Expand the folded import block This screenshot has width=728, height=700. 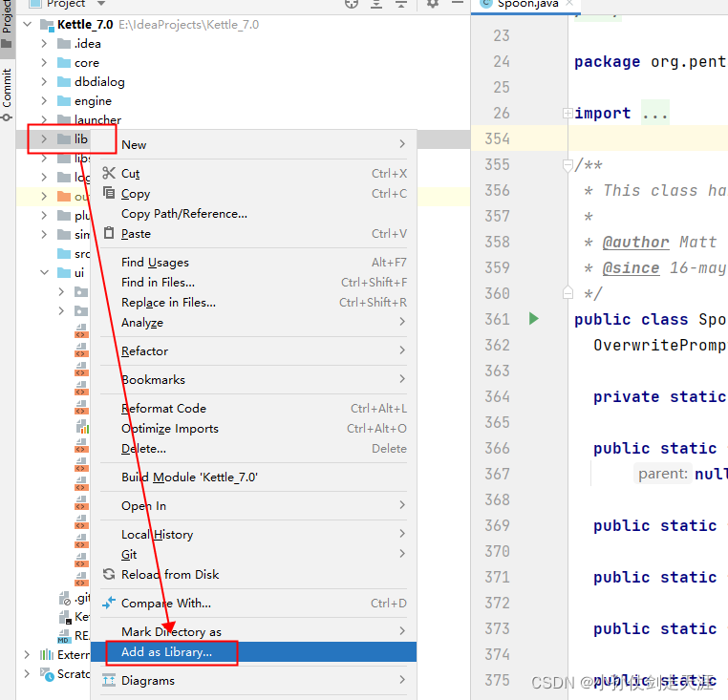point(567,113)
